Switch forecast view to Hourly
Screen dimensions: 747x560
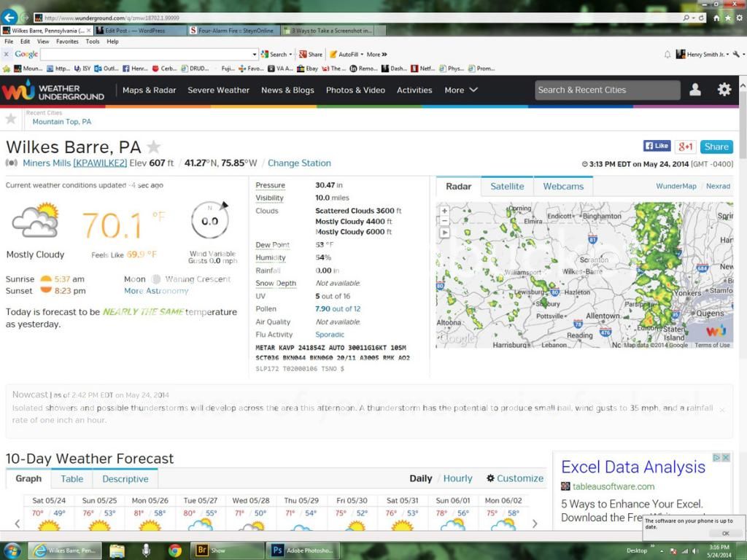(x=457, y=478)
